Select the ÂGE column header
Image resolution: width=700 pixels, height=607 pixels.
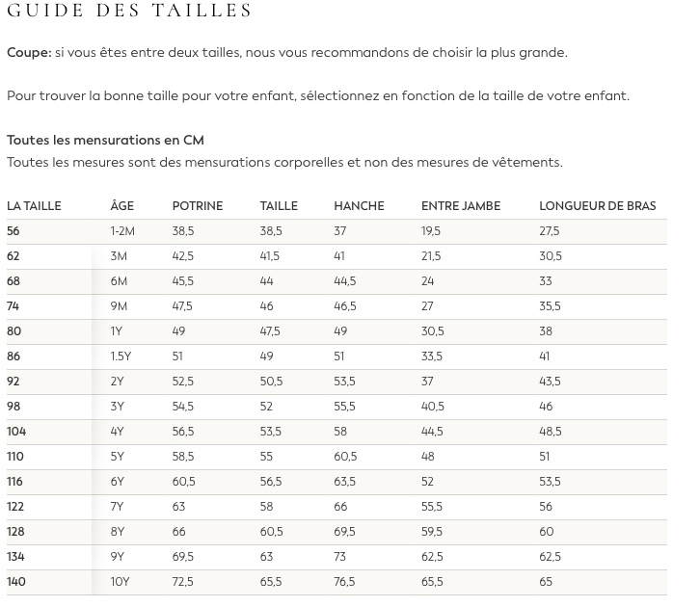tap(122, 206)
